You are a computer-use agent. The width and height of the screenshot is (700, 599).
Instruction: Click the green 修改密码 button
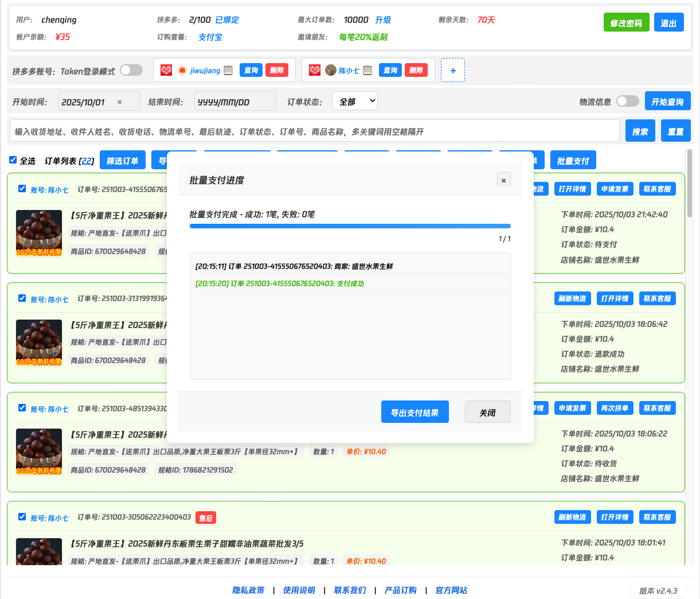pos(626,22)
